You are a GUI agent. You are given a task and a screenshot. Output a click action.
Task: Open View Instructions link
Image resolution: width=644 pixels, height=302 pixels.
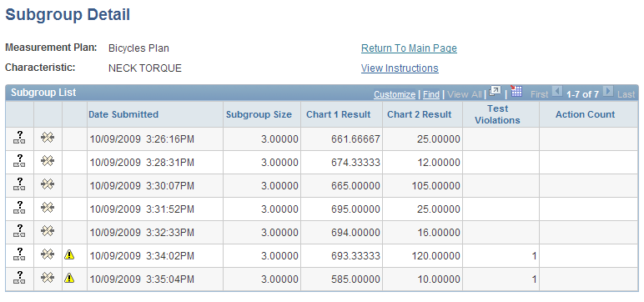(x=400, y=68)
